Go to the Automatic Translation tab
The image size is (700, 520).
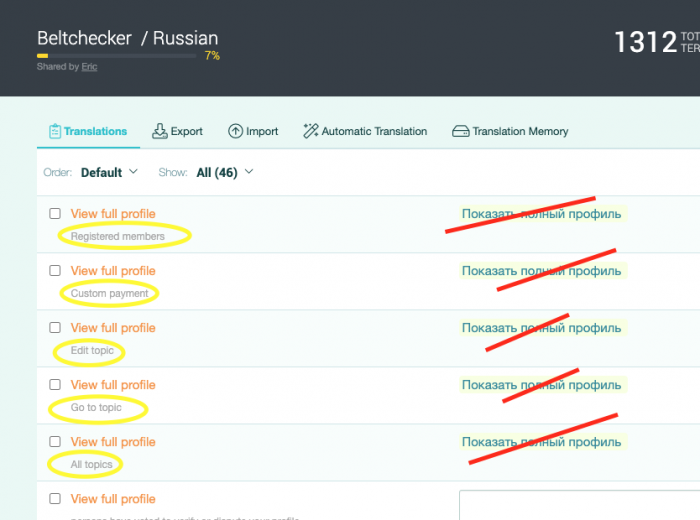[374, 131]
